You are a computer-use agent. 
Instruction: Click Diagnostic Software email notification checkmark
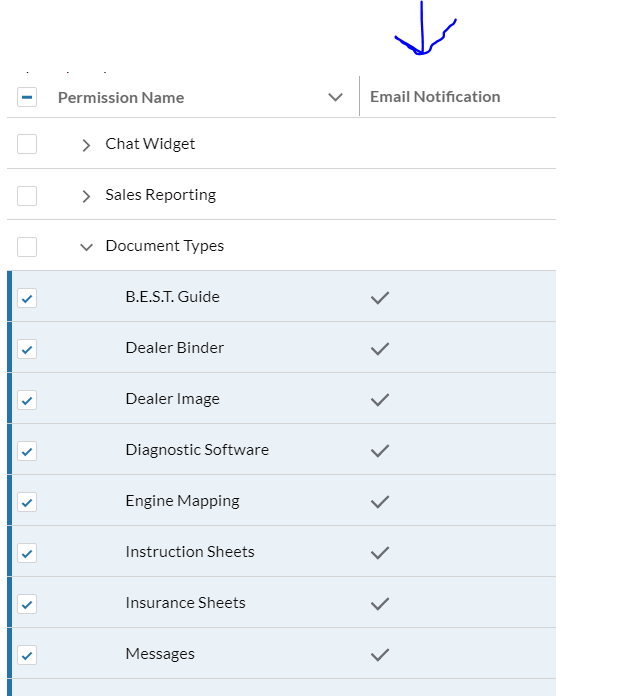(x=380, y=451)
